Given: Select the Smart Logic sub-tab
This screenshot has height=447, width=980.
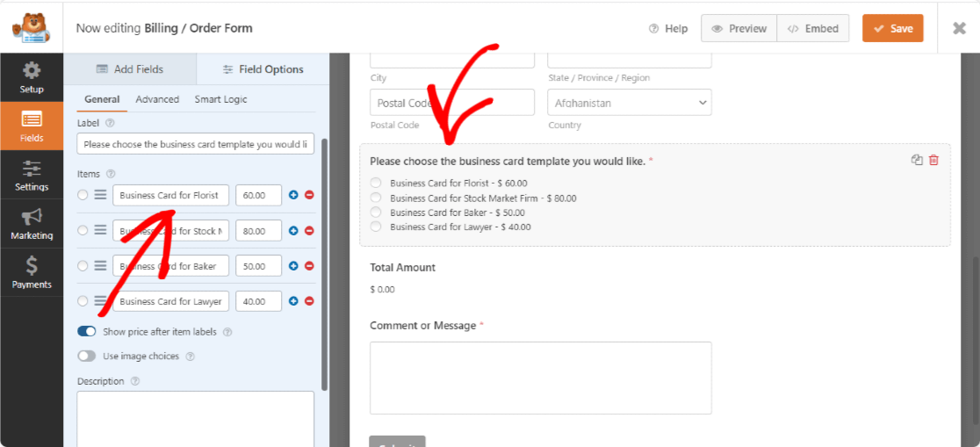Looking at the screenshot, I should point(220,99).
